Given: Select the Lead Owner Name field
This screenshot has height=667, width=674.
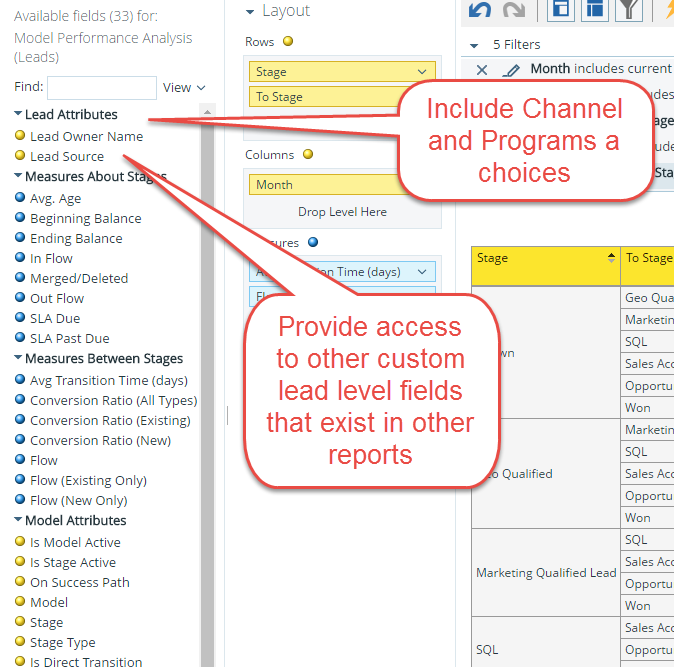Looking at the screenshot, I should (x=86, y=136).
